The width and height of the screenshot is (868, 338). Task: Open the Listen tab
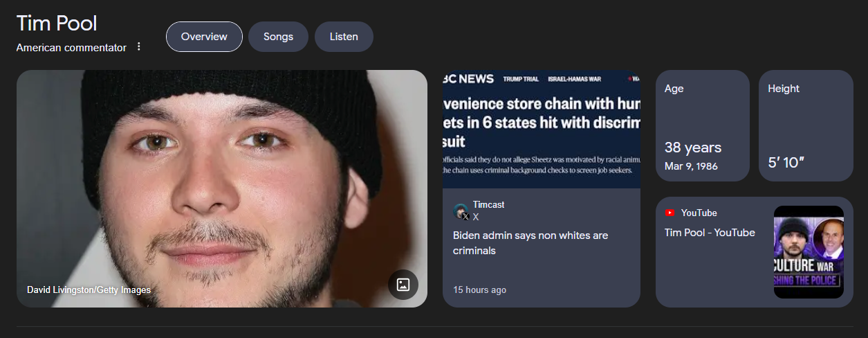(344, 37)
